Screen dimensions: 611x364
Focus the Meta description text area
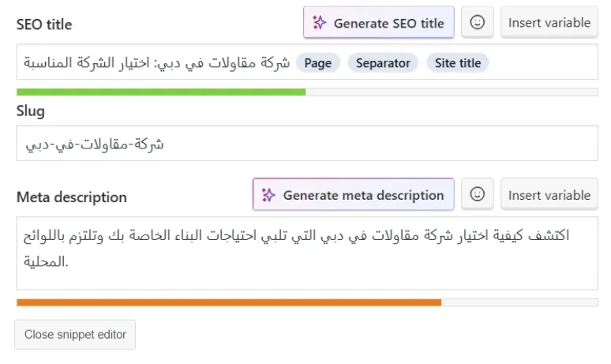point(307,253)
